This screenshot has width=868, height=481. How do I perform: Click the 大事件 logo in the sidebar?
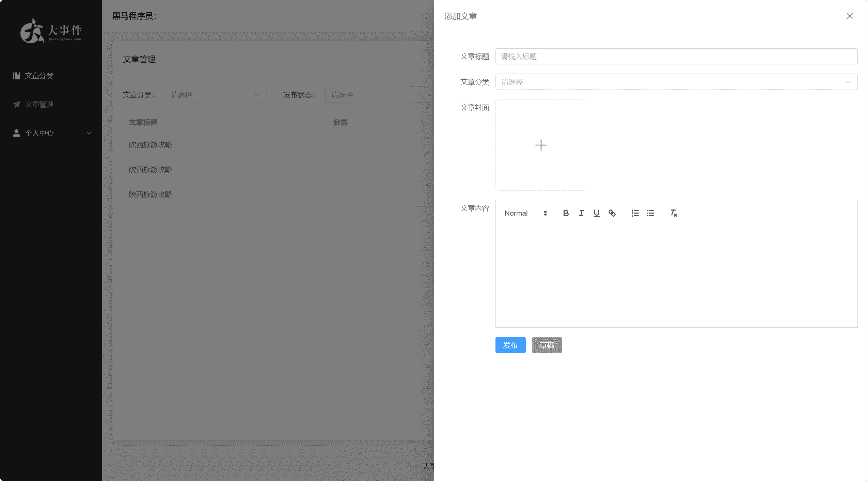[x=51, y=31]
